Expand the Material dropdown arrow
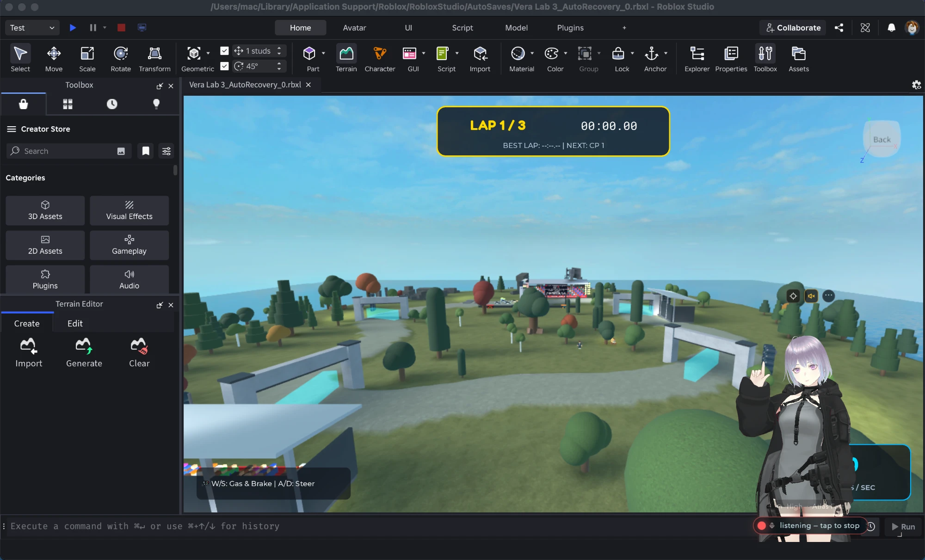 tap(532, 53)
